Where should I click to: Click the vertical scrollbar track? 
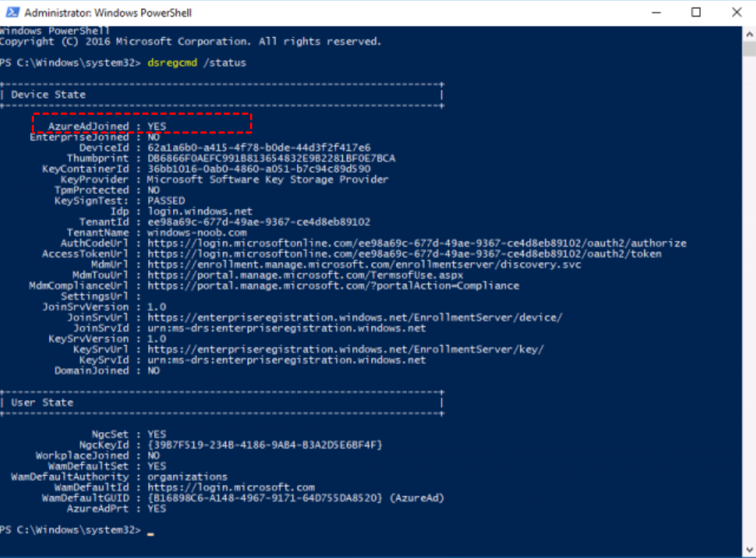click(748, 302)
